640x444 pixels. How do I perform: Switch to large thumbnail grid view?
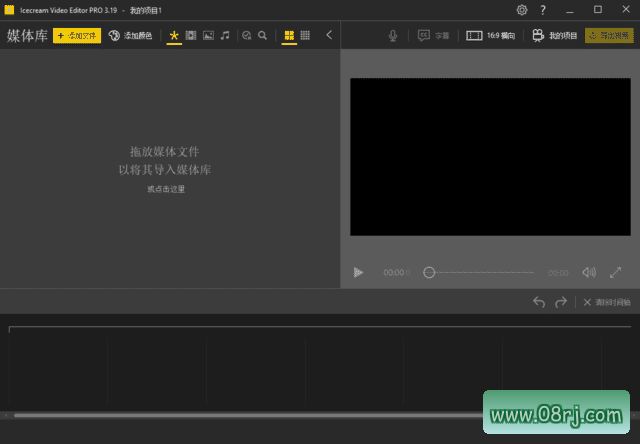pyautogui.click(x=289, y=36)
